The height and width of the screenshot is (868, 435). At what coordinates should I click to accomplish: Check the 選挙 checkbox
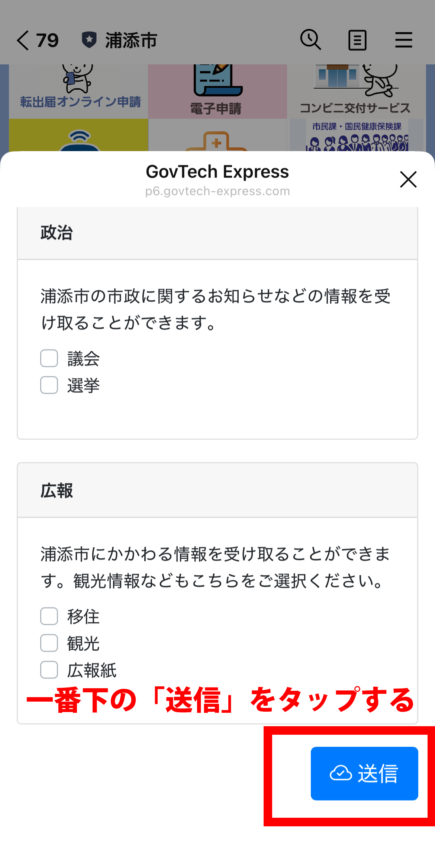tap(49, 386)
